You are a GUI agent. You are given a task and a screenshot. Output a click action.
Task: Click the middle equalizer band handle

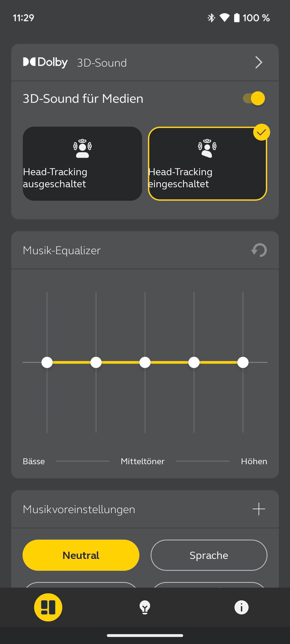[145, 362]
